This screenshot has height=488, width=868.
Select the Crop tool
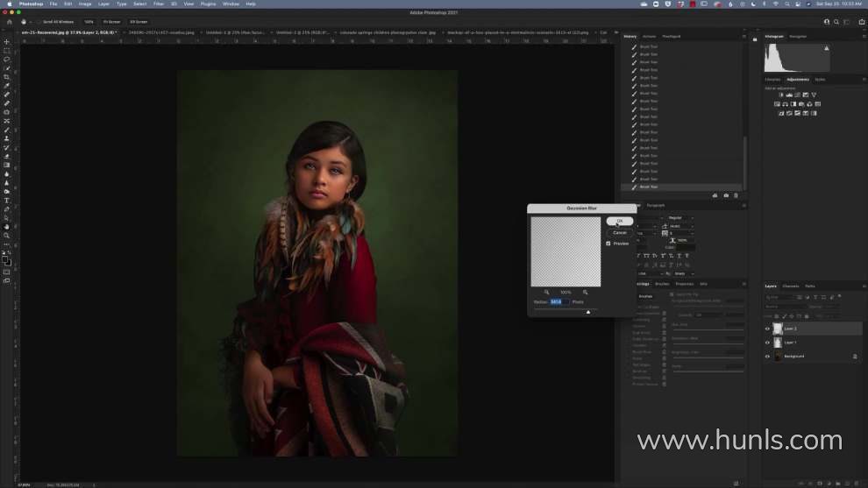pyautogui.click(x=7, y=77)
